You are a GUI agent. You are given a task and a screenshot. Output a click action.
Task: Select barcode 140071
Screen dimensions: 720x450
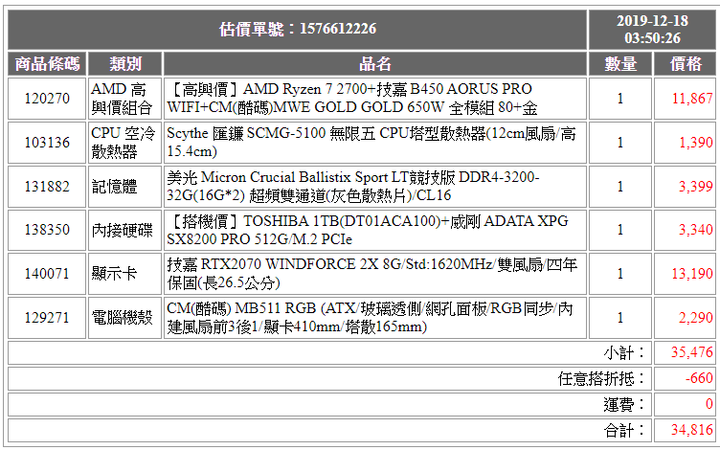pos(47,274)
